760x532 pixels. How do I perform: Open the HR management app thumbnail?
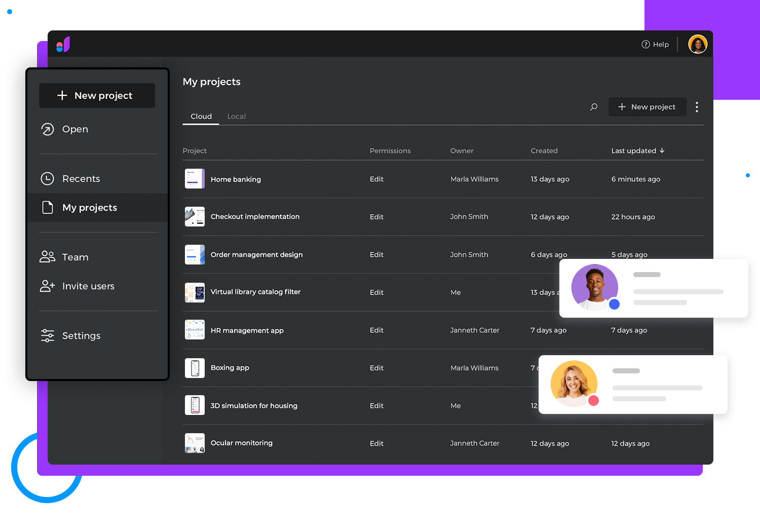click(195, 330)
